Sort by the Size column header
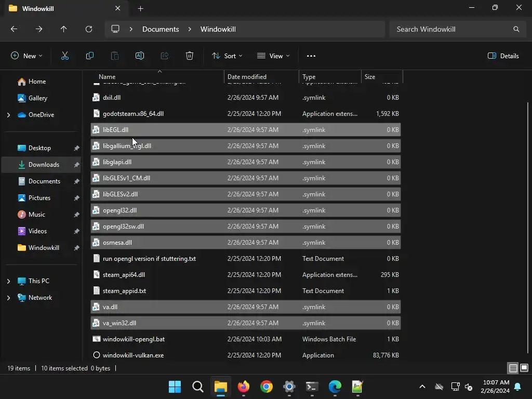The height and width of the screenshot is (399, 532). click(x=382, y=77)
